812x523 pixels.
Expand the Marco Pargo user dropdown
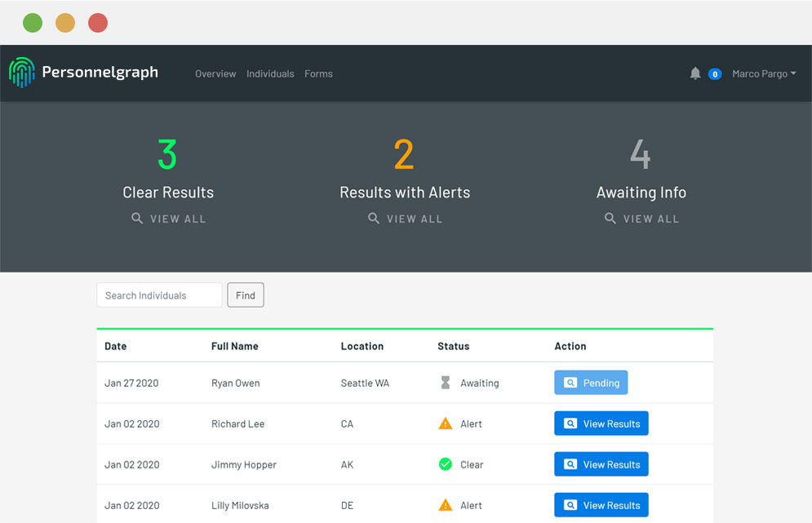[764, 73]
